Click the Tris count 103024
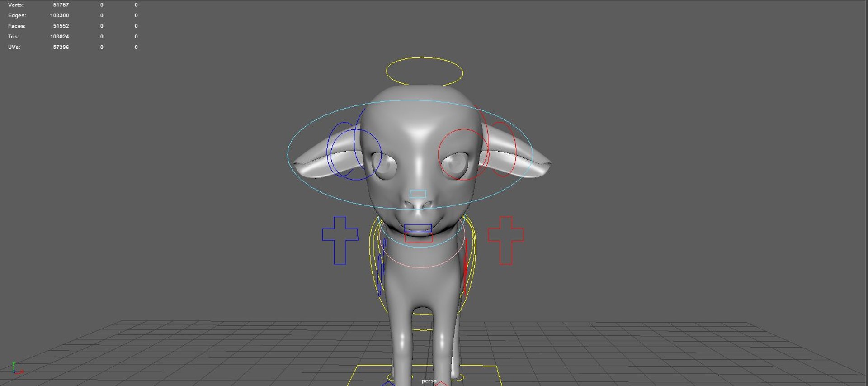Image resolution: width=868 pixels, height=386 pixels. [x=60, y=37]
